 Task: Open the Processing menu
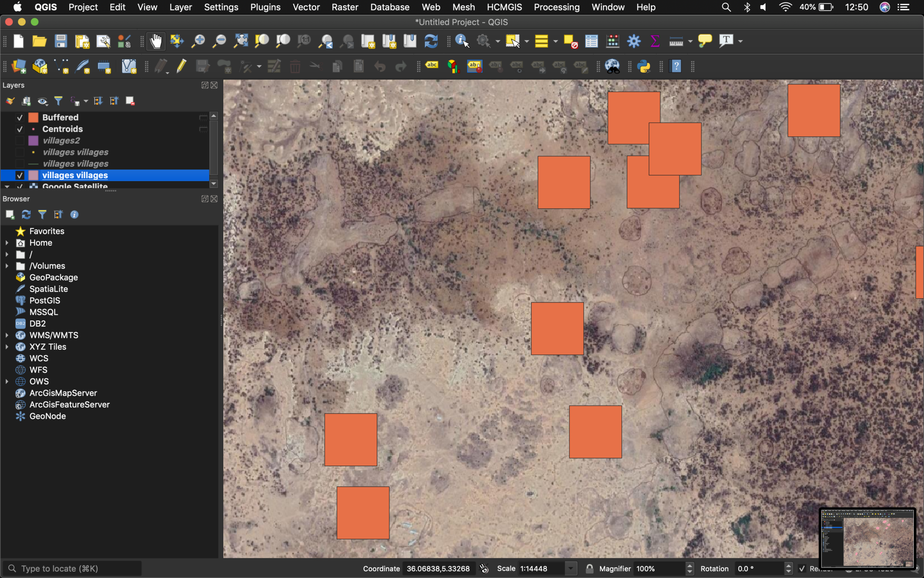tap(557, 7)
